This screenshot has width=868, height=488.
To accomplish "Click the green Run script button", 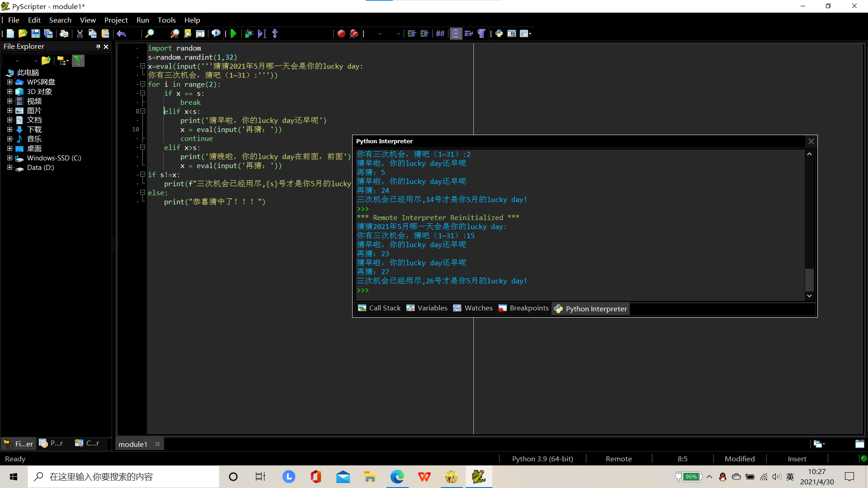I will tap(234, 33).
